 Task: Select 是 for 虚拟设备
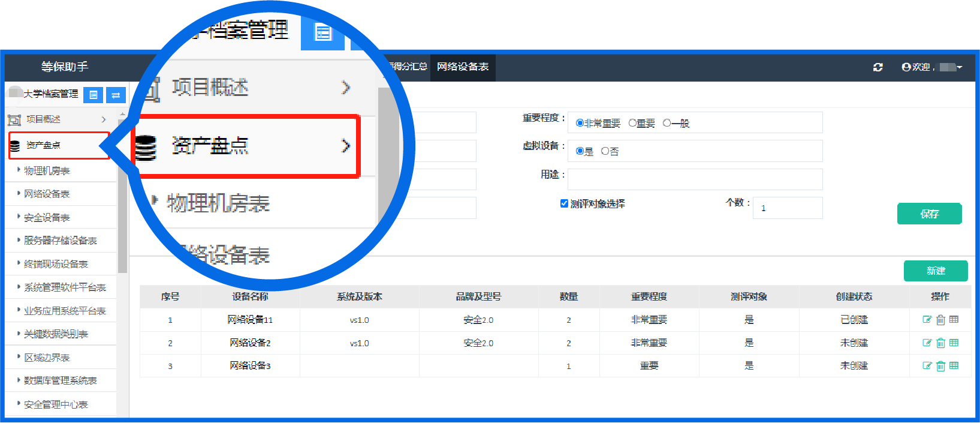tap(580, 151)
